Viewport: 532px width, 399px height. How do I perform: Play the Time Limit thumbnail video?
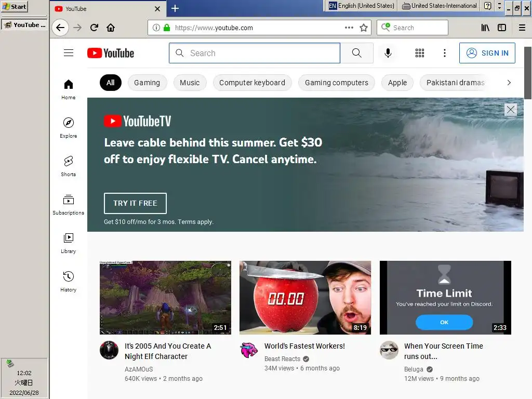pyautogui.click(x=445, y=298)
